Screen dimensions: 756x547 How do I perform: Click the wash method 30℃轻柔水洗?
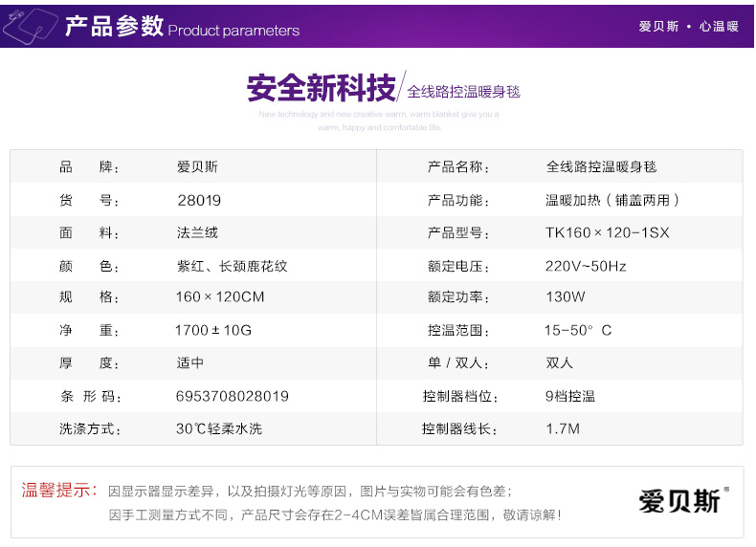(219, 428)
